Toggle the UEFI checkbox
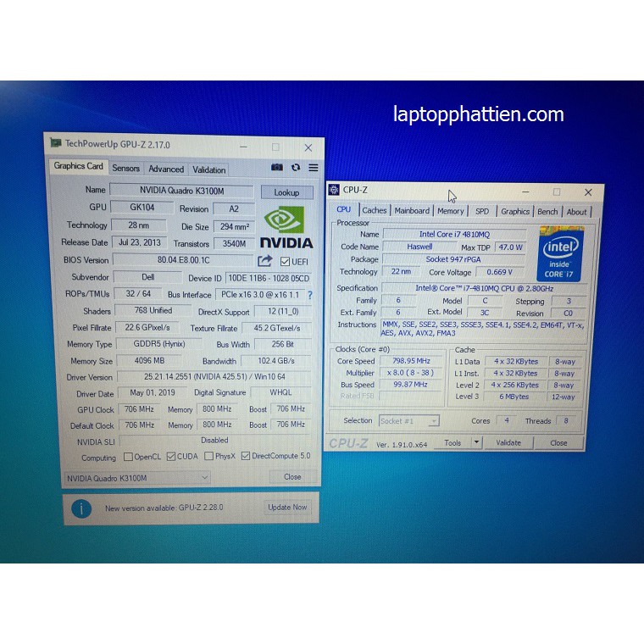The width and height of the screenshot is (644, 644). tap(285, 262)
